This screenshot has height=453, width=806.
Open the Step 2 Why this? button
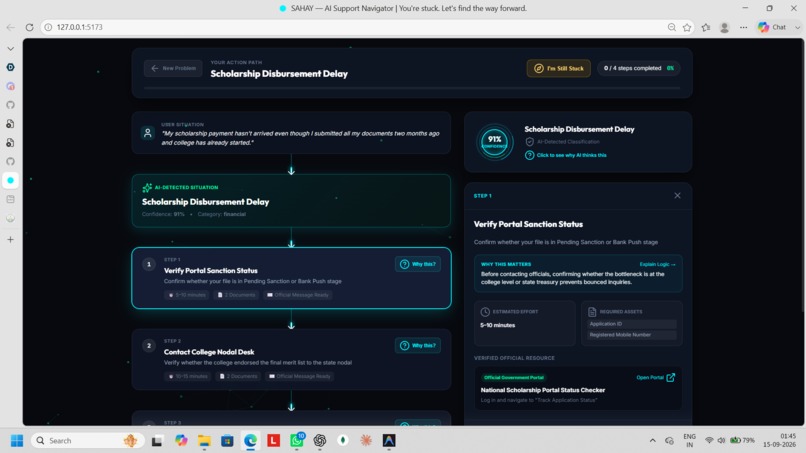417,346
